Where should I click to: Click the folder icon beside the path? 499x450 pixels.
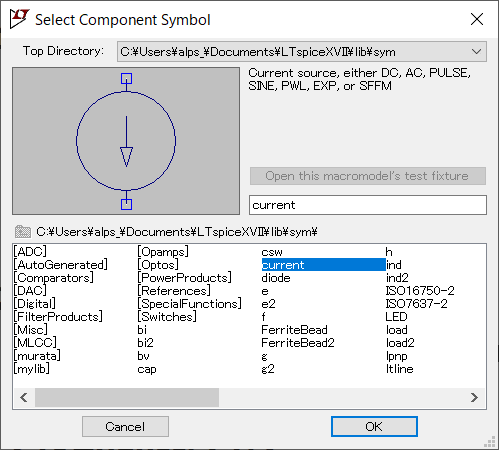click(x=23, y=231)
